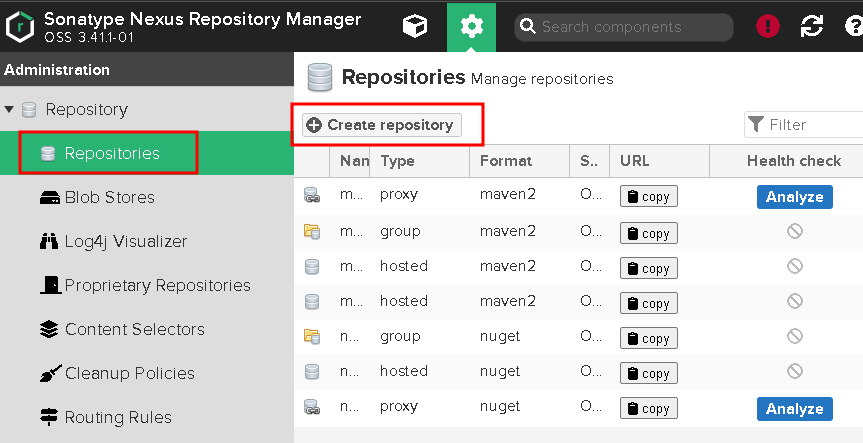Click the red system status alert icon
The width and height of the screenshot is (863, 443).
[768, 26]
